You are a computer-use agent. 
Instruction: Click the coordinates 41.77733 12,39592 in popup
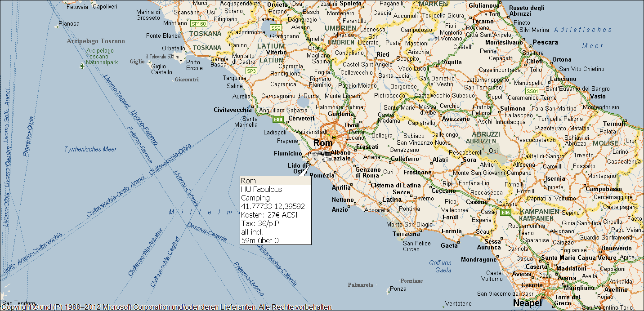pyautogui.click(x=273, y=206)
